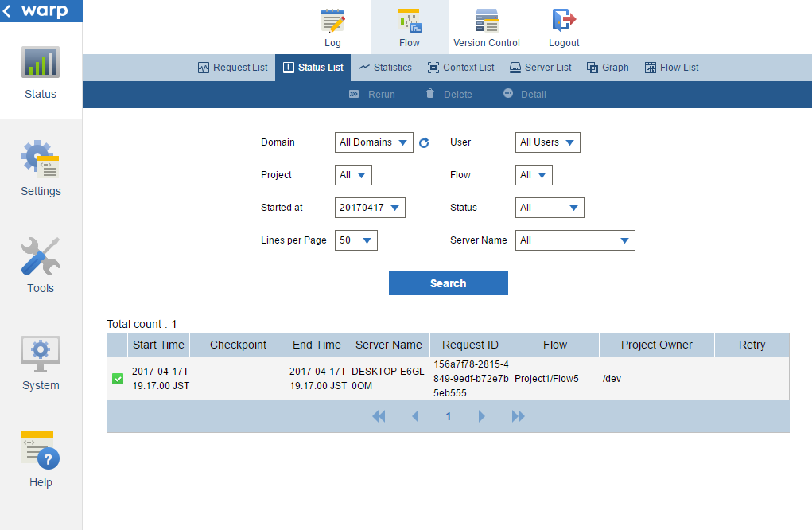Click the Search button
Image resolution: width=812 pixels, height=530 pixels.
tap(448, 283)
